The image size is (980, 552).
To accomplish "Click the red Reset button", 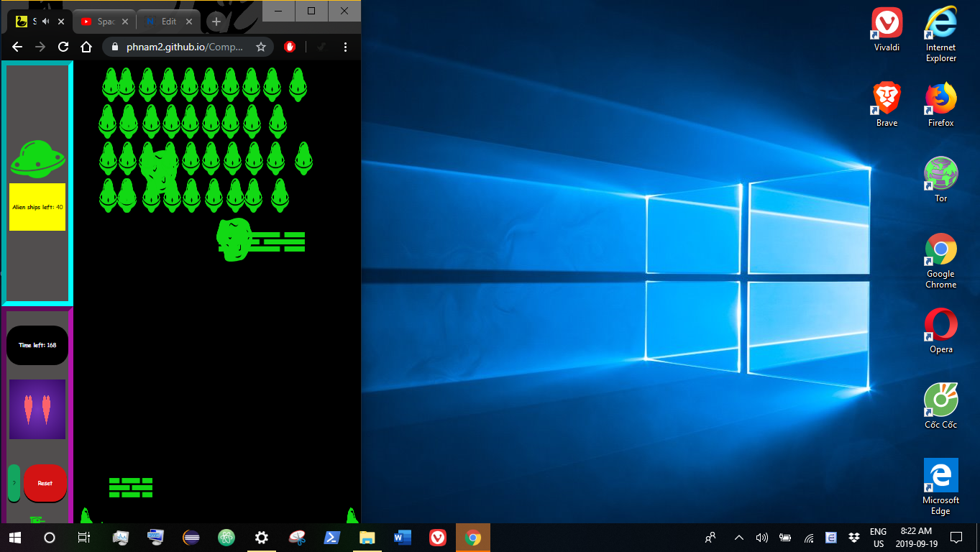I will [45, 483].
